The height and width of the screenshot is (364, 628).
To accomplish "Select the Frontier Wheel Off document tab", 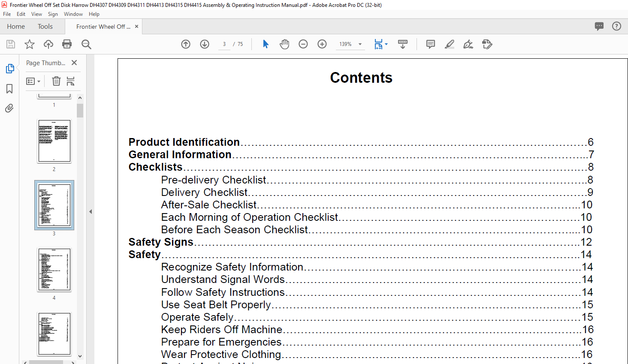I will click(103, 27).
